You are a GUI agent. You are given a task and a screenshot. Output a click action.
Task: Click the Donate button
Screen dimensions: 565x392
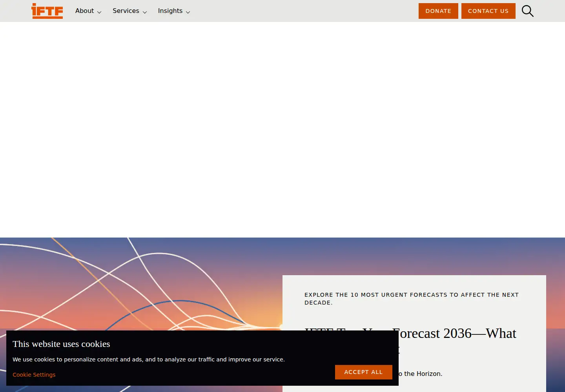[438, 11]
